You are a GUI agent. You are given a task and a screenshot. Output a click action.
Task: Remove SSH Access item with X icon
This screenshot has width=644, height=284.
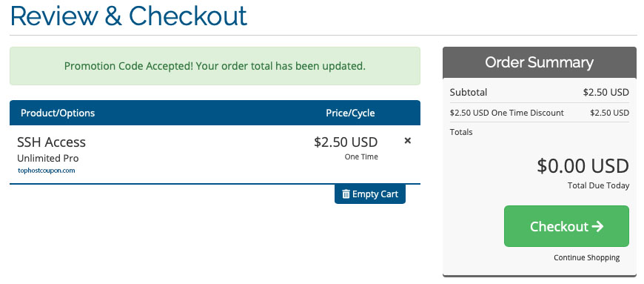pyautogui.click(x=407, y=141)
